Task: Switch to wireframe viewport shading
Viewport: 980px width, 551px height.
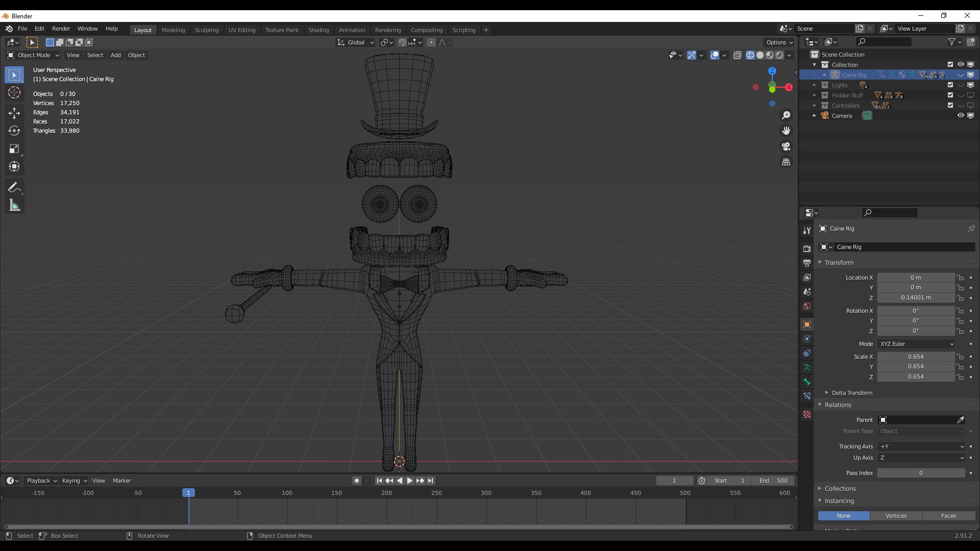Action: click(x=750, y=55)
